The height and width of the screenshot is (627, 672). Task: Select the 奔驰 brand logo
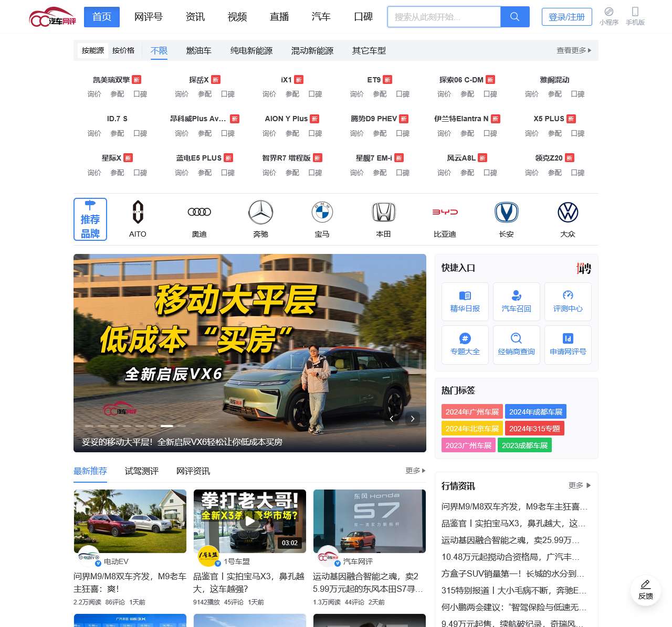(261, 212)
